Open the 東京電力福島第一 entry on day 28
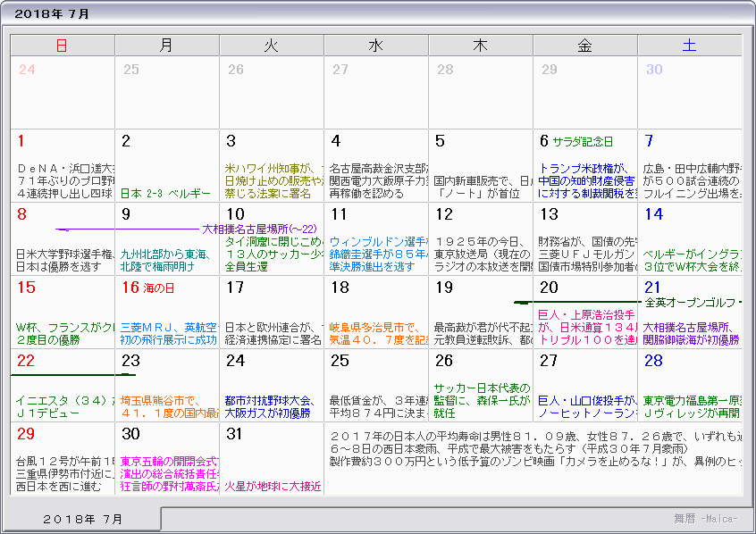Viewport: 756px width, 534px height. (x=692, y=407)
